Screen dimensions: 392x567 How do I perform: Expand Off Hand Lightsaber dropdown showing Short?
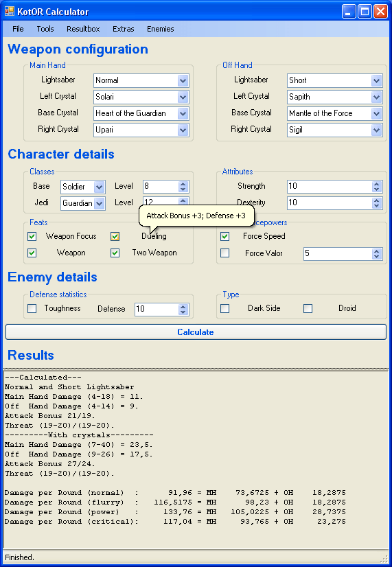pos(376,80)
